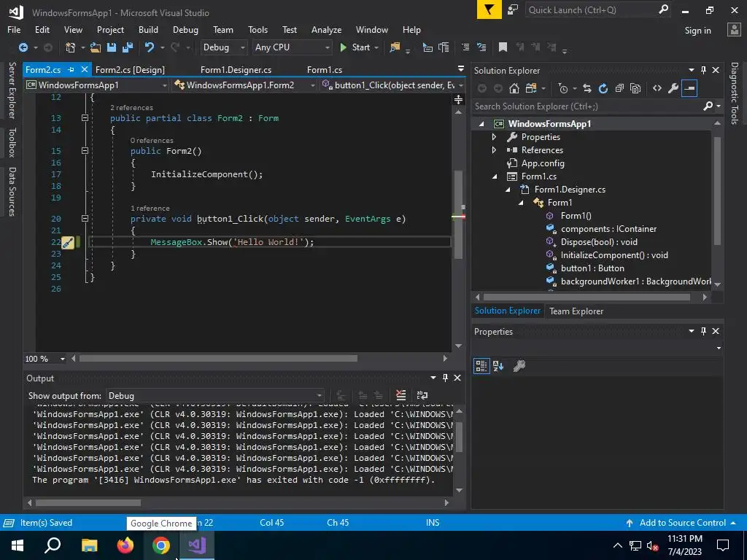Open the Toolbox side tab

(12, 142)
